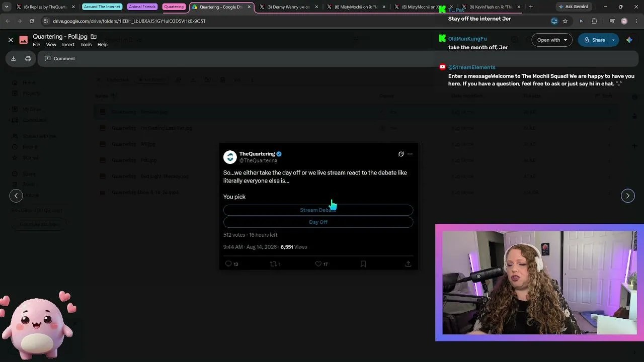Go back in browser history
Screen dimensions: 644x362
pyautogui.click(x=8, y=21)
